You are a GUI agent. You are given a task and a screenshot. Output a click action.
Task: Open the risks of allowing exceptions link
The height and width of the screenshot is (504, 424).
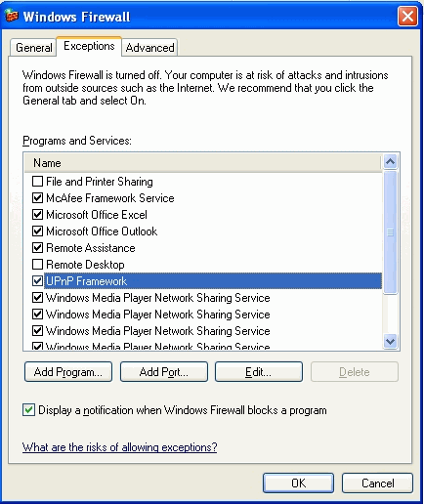[119, 447]
